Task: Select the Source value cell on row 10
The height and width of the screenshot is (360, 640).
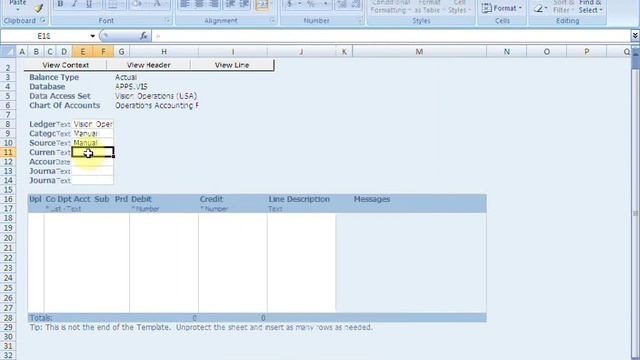Action: click(x=93, y=143)
